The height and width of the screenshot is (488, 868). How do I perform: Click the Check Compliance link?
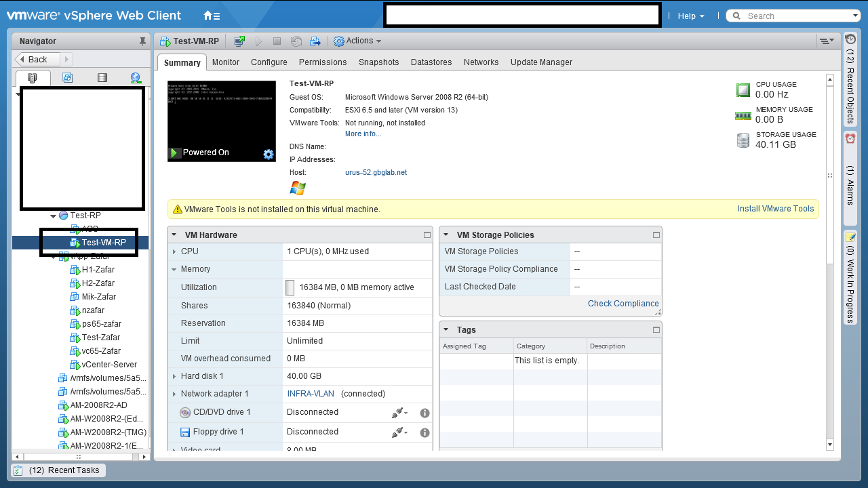623,304
